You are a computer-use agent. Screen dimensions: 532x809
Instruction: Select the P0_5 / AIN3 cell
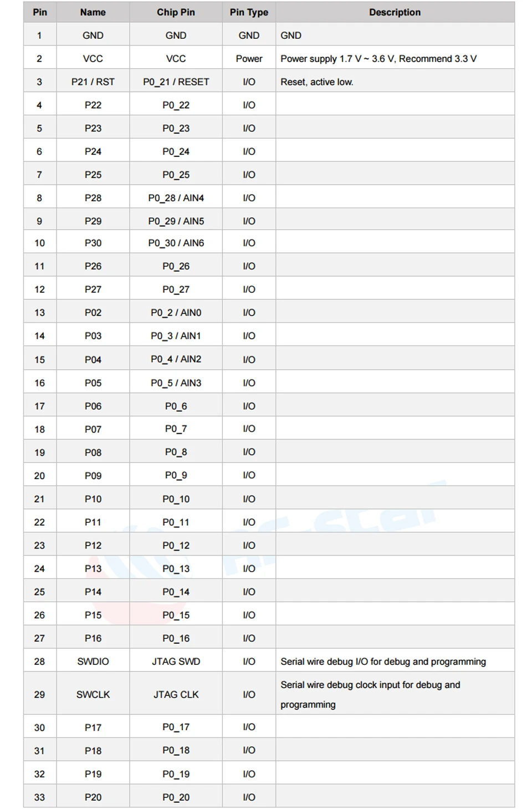[176, 383]
